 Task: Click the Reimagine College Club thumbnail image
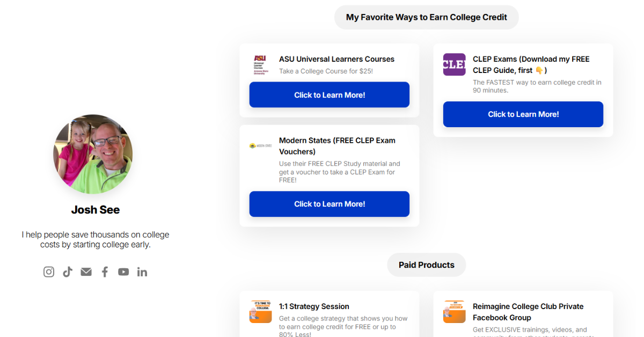click(454, 312)
